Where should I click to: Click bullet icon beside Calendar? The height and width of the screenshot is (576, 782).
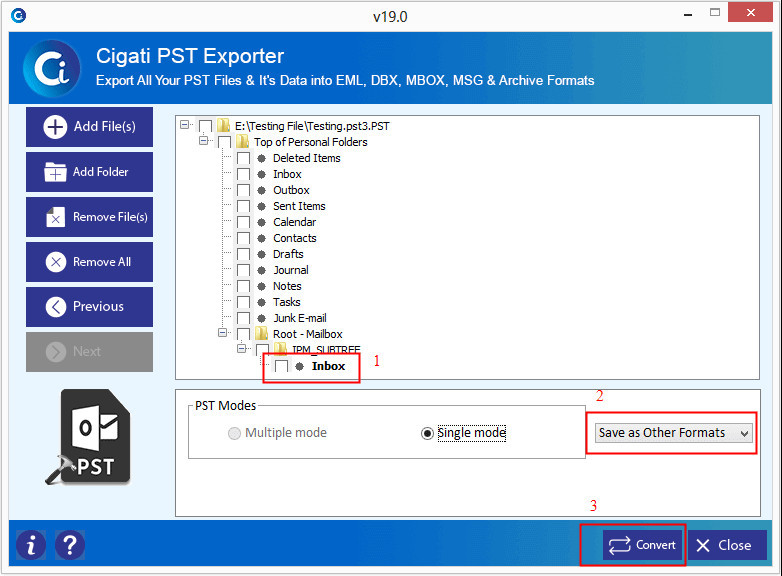[x=261, y=222]
